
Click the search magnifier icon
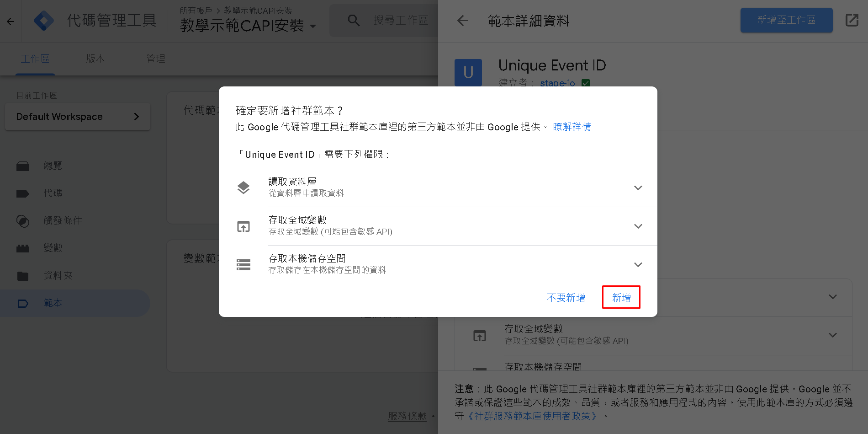tap(354, 20)
